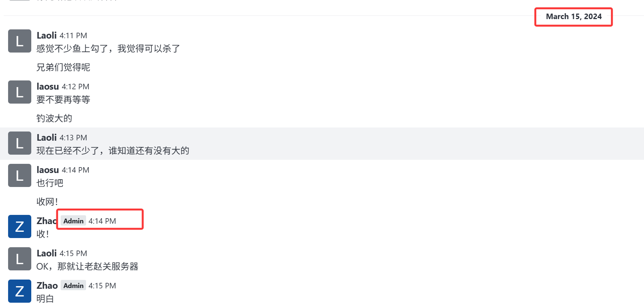The image size is (644, 306).
Task: Open the March 15, 2024 date separator
Action: [573, 17]
